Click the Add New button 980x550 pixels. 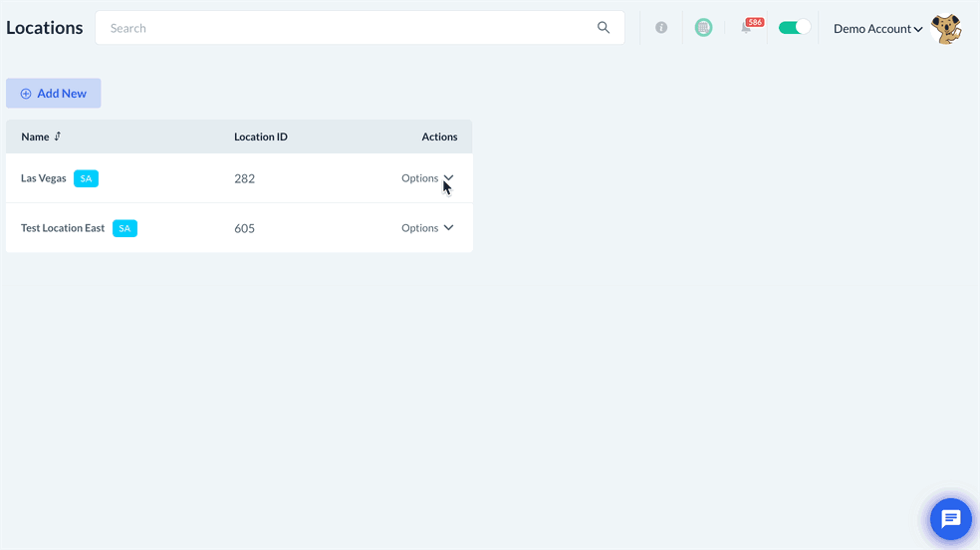pos(54,93)
